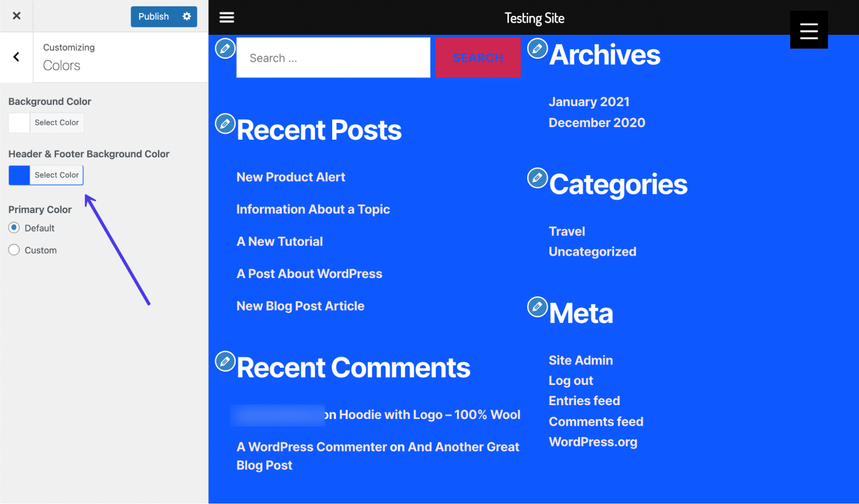Click the New Product Alert post link
This screenshot has width=859, height=504.
pos(290,177)
